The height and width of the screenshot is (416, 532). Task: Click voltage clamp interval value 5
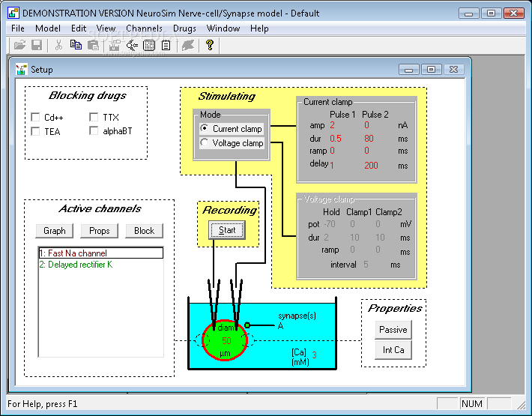(366, 265)
